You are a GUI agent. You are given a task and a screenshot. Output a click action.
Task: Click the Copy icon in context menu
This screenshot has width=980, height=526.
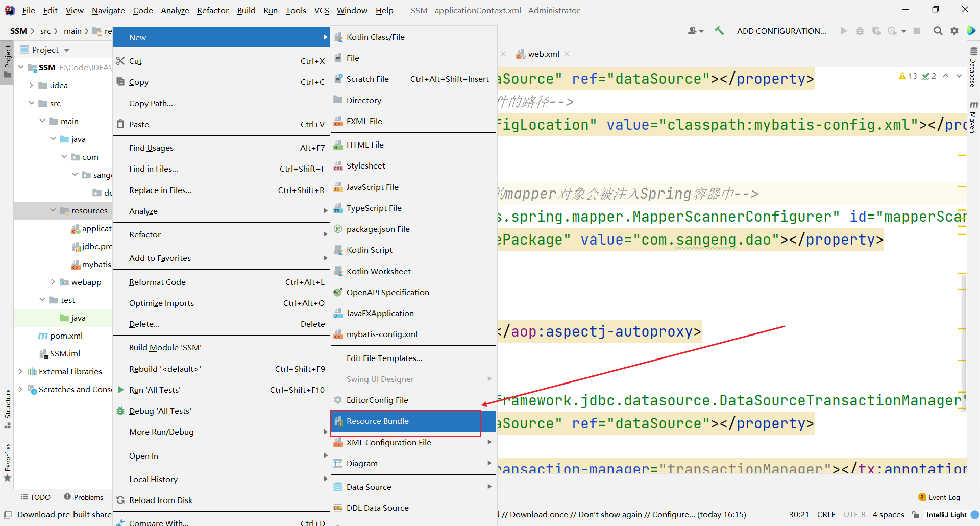coord(120,82)
